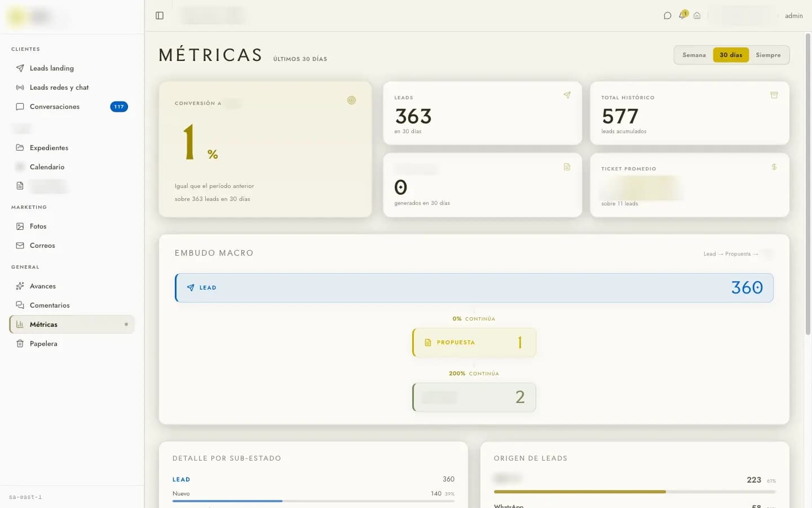Open the chat bubble icon in header
Viewport: 812px width, 508px height.
(x=668, y=16)
